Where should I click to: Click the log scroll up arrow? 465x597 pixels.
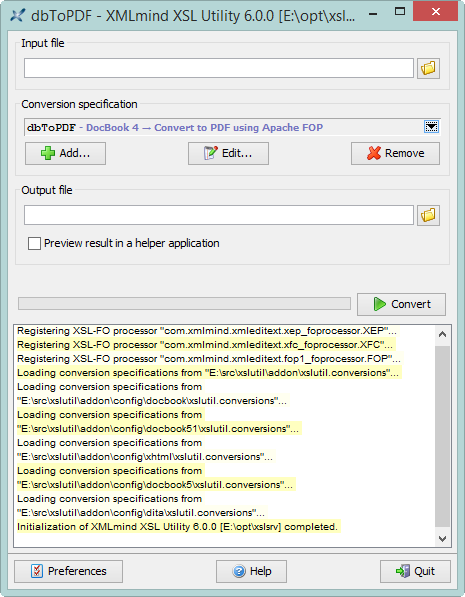coord(442,334)
